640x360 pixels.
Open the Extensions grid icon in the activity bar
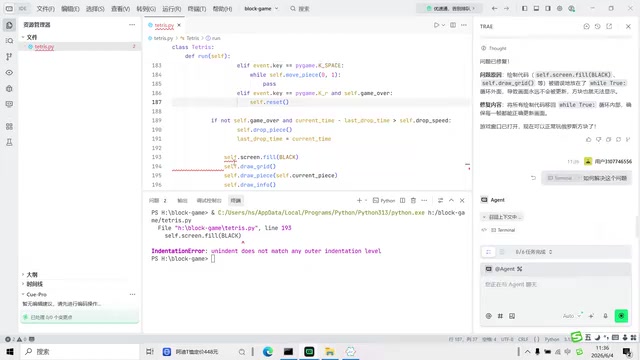pyautogui.click(x=9, y=126)
